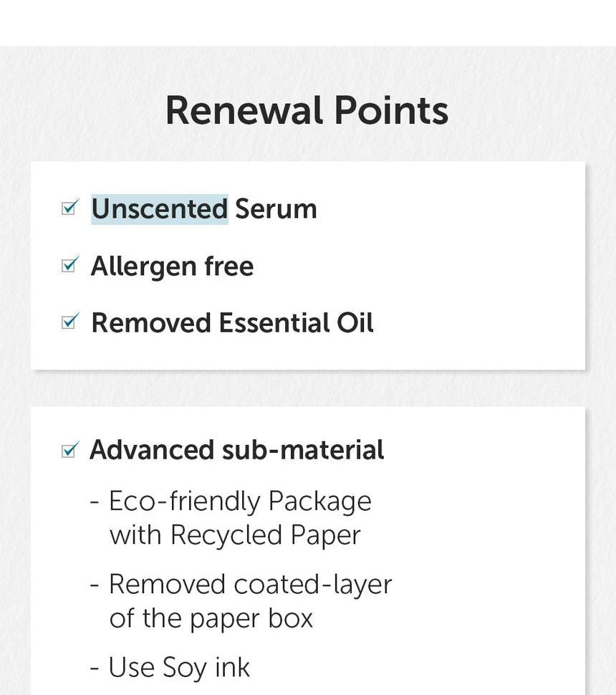Click the of the paper box line
The height and width of the screenshot is (695, 616).
(211, 618)
